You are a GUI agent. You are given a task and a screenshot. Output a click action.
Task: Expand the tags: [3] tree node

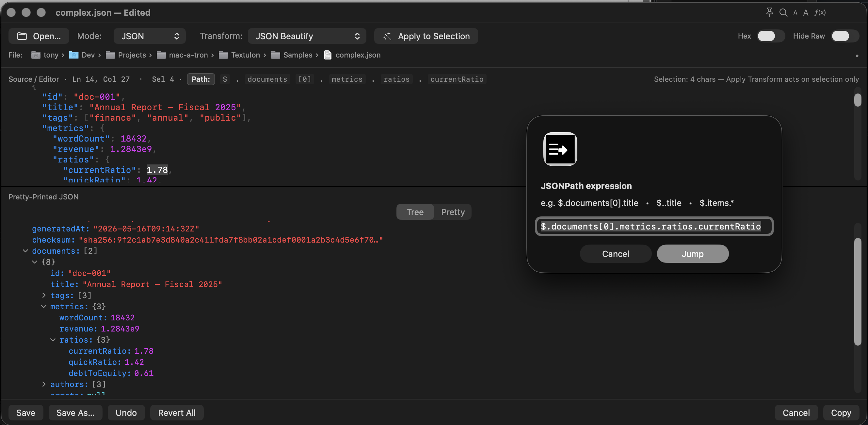tap(44, 295)
